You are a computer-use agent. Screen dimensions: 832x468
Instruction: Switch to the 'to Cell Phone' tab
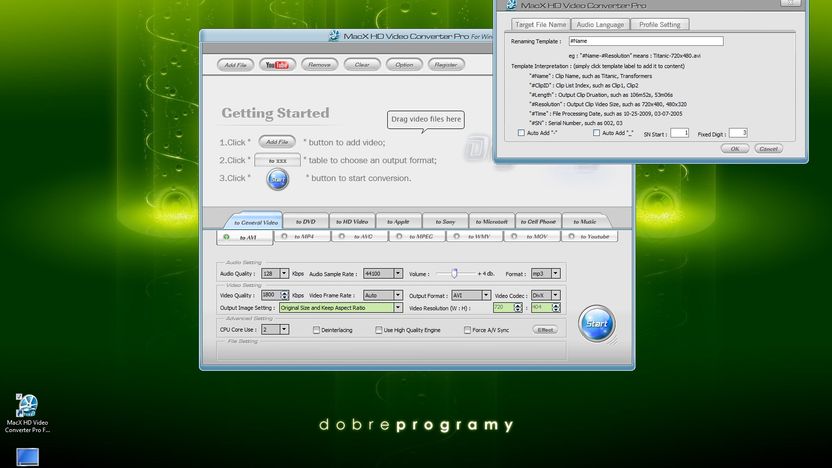coord(538,221)
